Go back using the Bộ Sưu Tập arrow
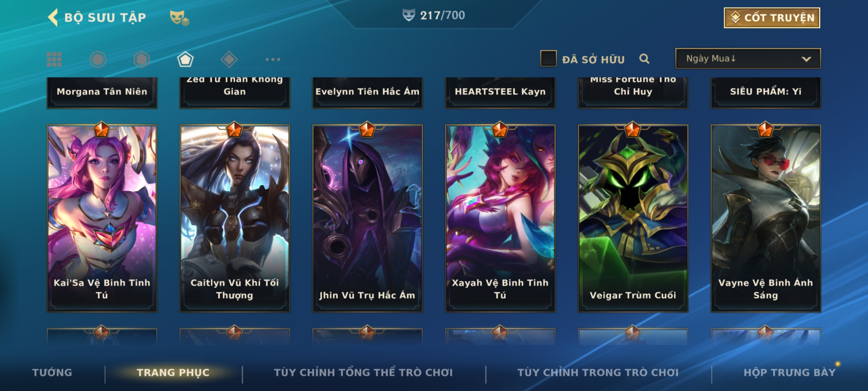This screenshot has height=391, width=868. (53, 17)
